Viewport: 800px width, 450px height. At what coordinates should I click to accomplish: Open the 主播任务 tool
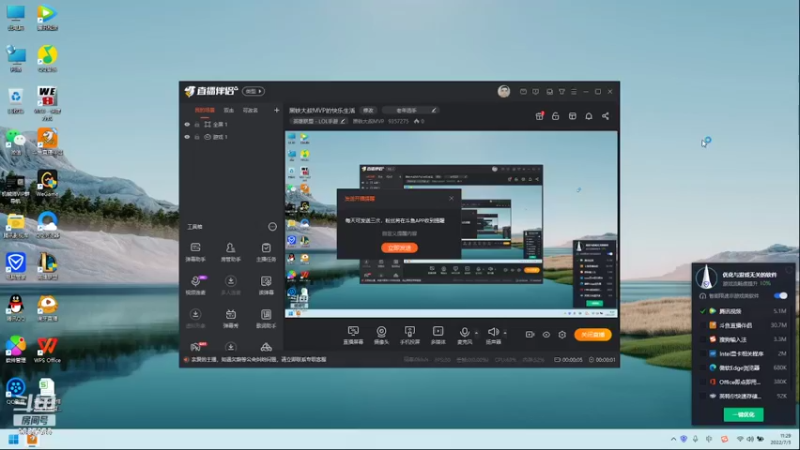[x=266, y=252]
